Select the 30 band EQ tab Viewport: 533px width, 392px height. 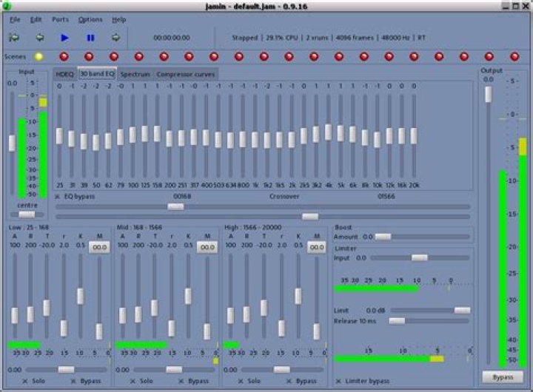pyautogui.click(x=97, y=73)
